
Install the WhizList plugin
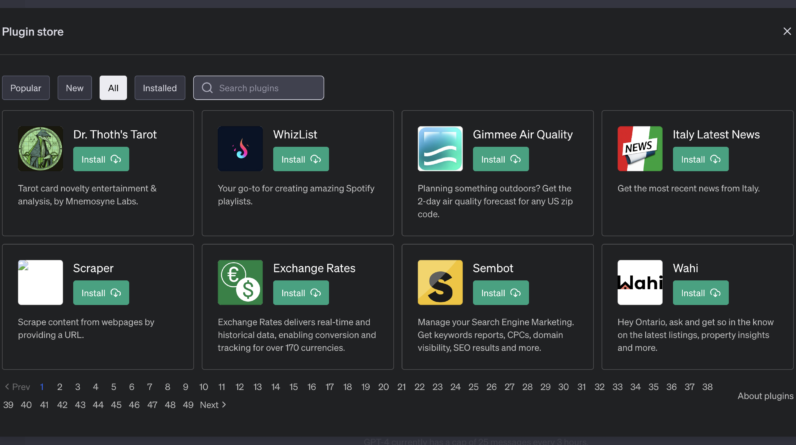pos(301,159)
